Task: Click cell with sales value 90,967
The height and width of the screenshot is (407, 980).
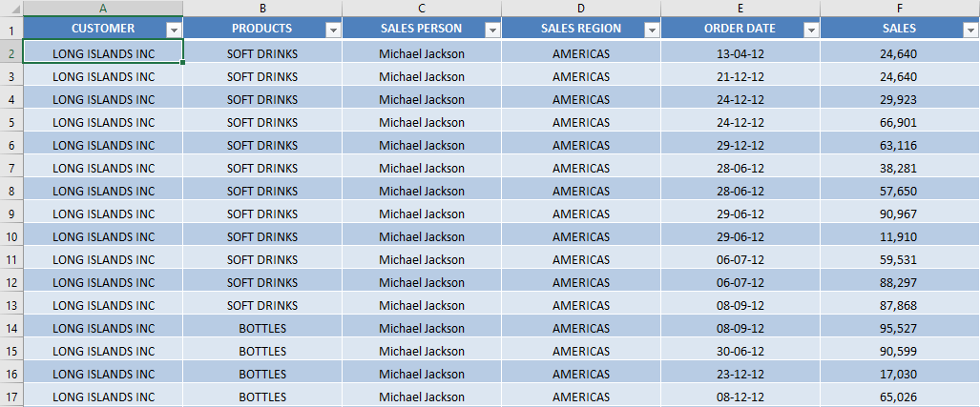Action: click(x=900, y=214)
